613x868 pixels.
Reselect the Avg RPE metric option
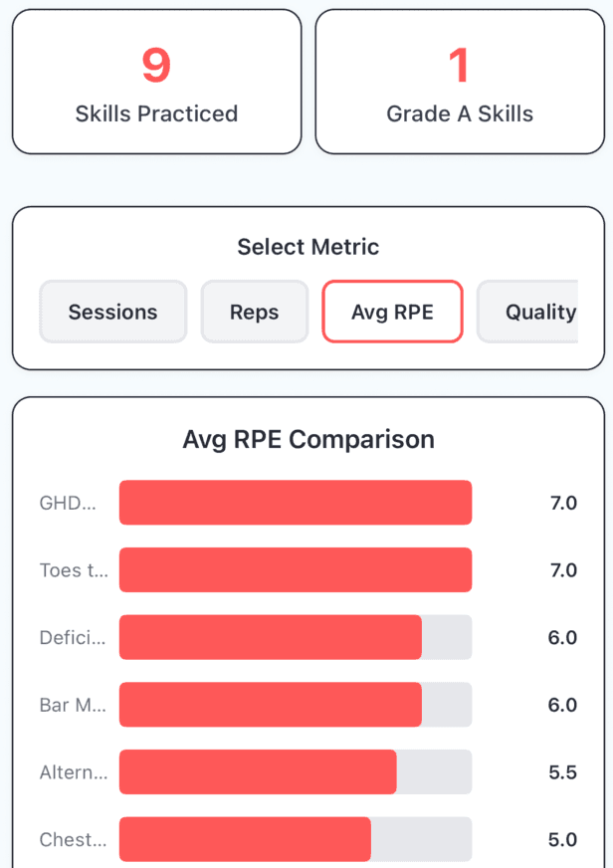click(392, 312)
